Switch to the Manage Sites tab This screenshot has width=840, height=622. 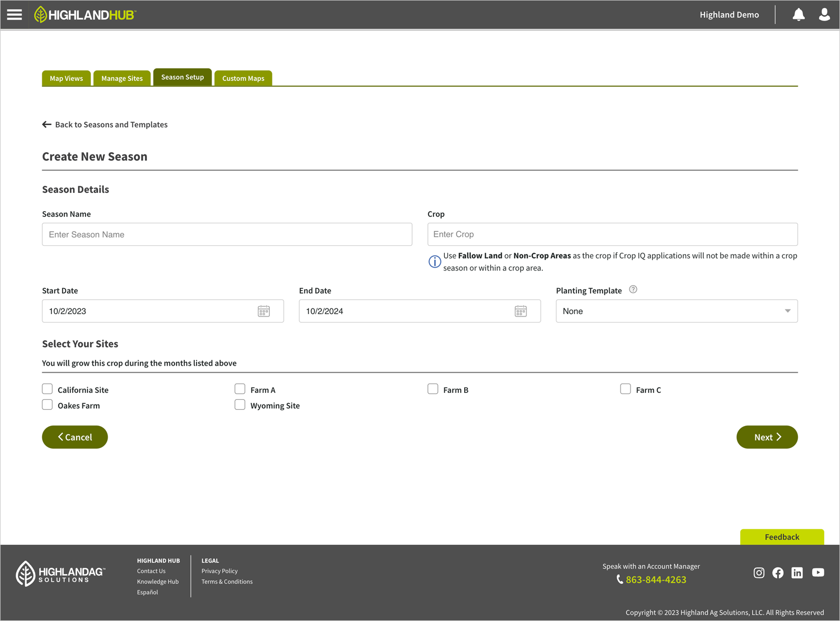click(x=122, y=78)
